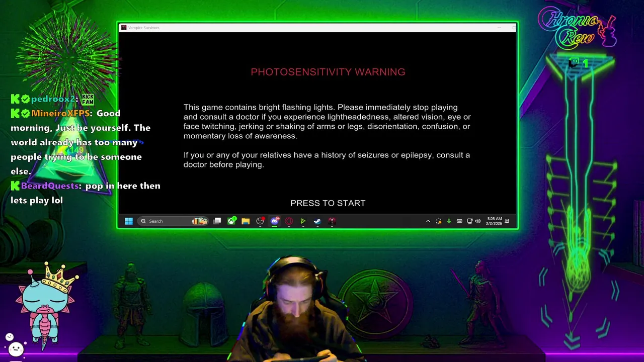
Task: Open the network display tray icon
Action: tap(469, 221)
